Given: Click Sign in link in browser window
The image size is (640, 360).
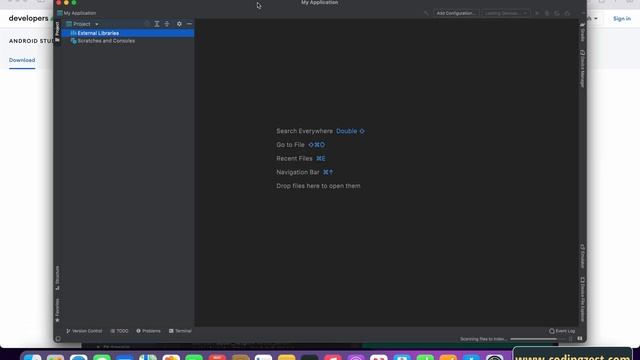Looking at the screenshot, I should point(622,18).
